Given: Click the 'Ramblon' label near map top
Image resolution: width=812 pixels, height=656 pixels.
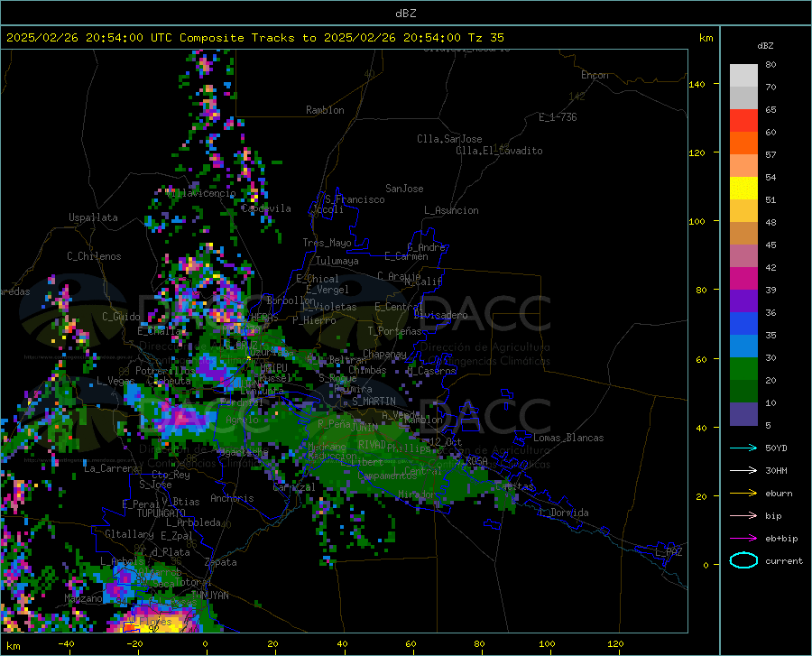Looking at the screenshot, I should [x=325, y=110].
